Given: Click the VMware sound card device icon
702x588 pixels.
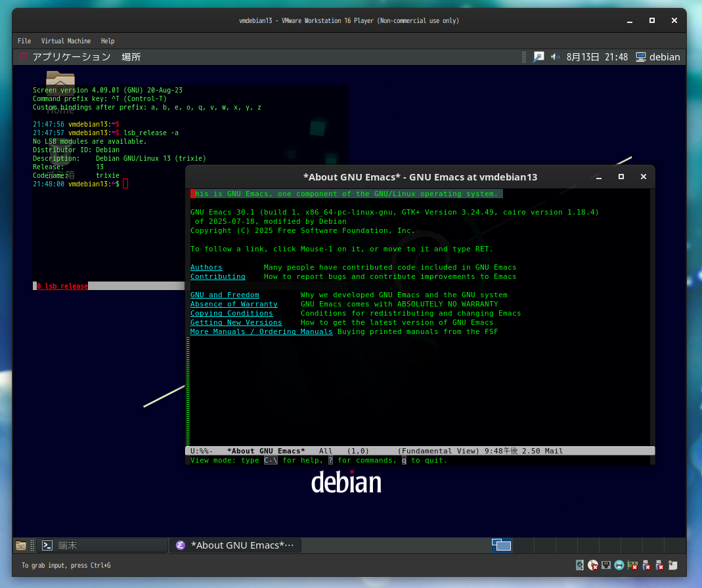Looking at the screenshot, I should click(x=632, y=565).
